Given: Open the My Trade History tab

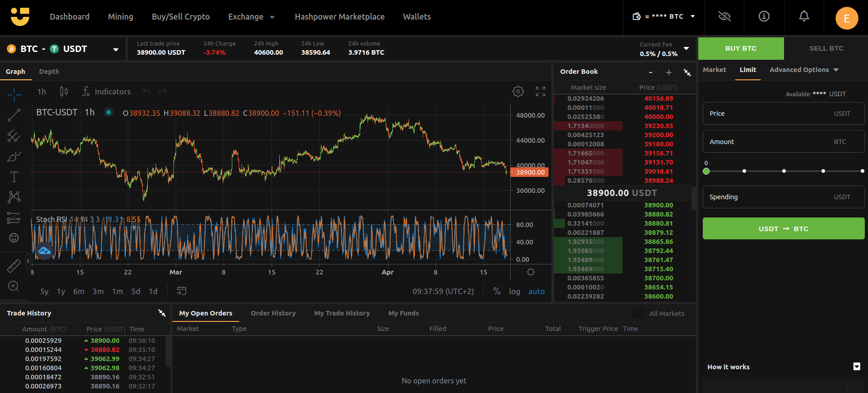Looking at the screenshot, I should 342,313.
